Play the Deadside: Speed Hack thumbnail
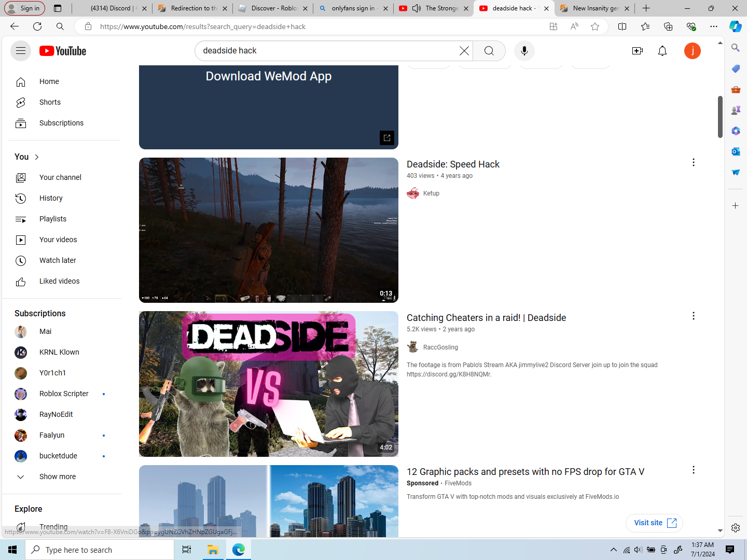Image resolution: width=747 pixels, height=560 pixels. click(x=269, y=230)
